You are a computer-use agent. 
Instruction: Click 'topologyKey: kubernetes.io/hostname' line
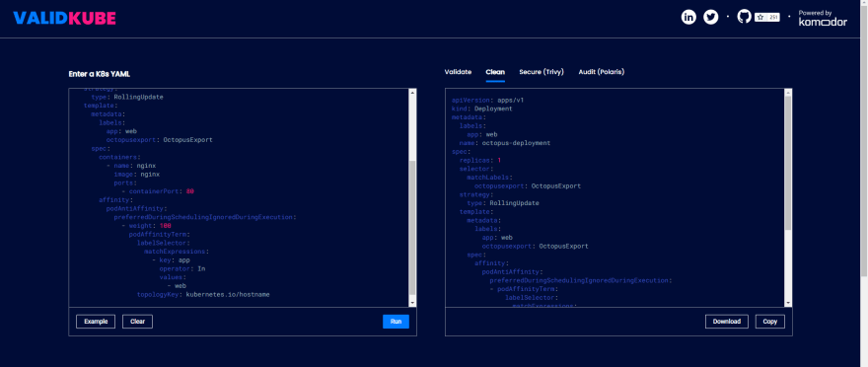point(204,294)
